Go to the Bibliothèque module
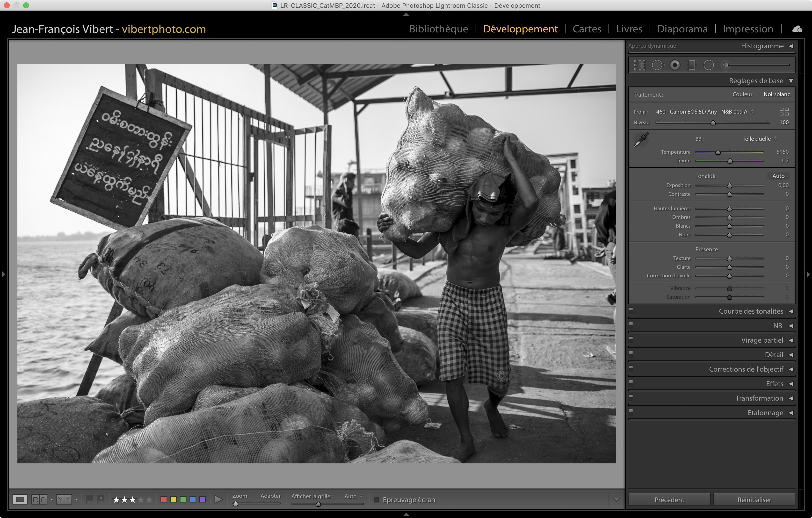Image resolution: width=812 pixels, height=518 pixels. (438, 29)
